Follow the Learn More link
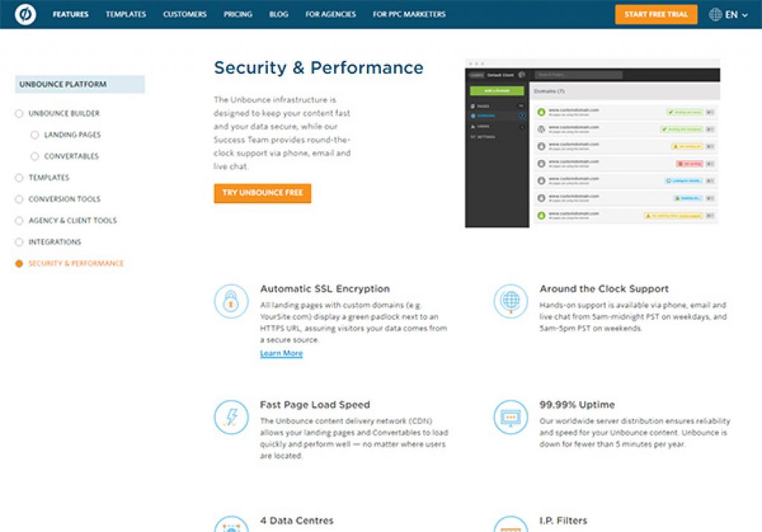This screenshot has height=532, width=762. click(x=281, y=353)
